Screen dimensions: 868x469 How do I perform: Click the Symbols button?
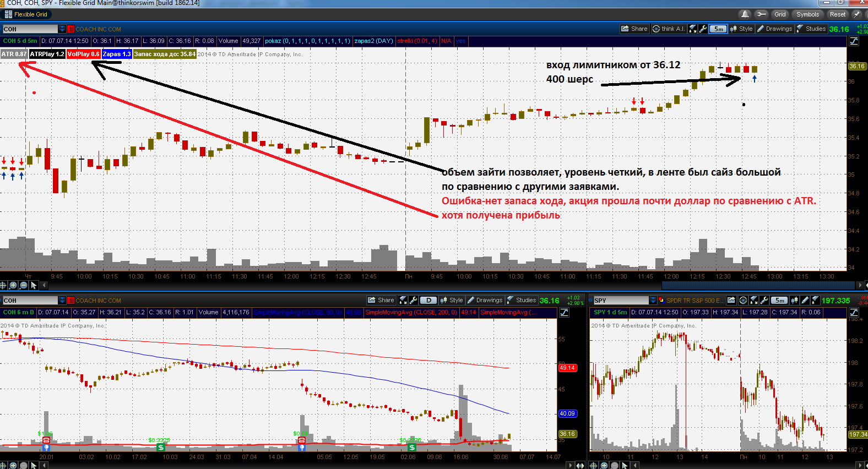[x=807, y=14]
